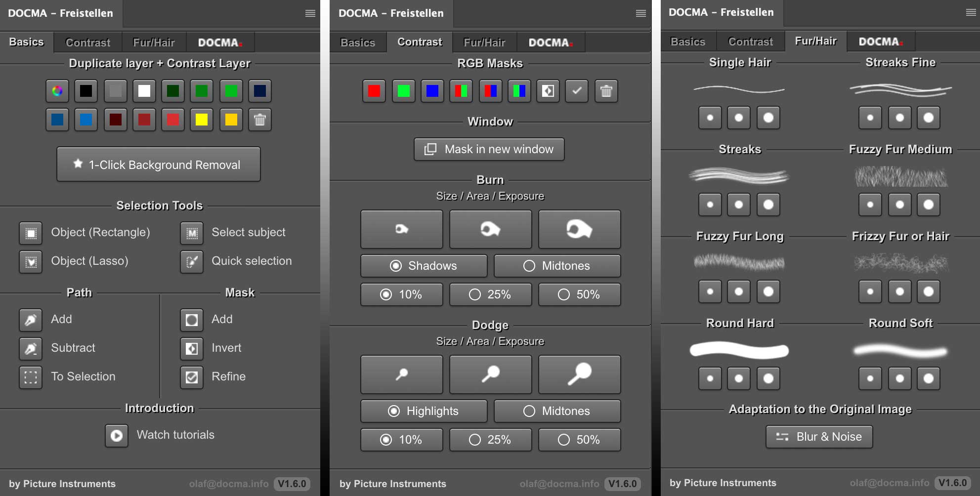The width and height of the screenshot is (980, 496).
Task: Click the trash icon in RGB Masks
Action: click(x=606, y=91)
